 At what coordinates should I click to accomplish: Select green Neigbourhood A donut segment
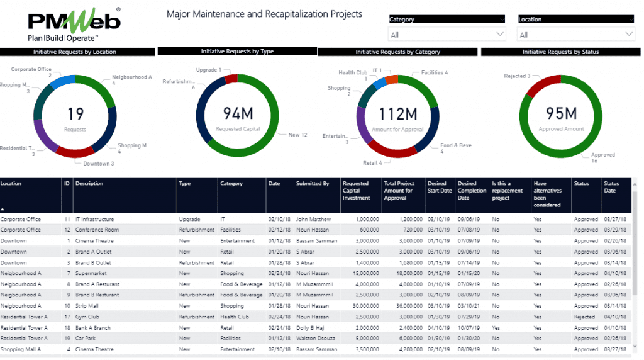pos(100,87)
